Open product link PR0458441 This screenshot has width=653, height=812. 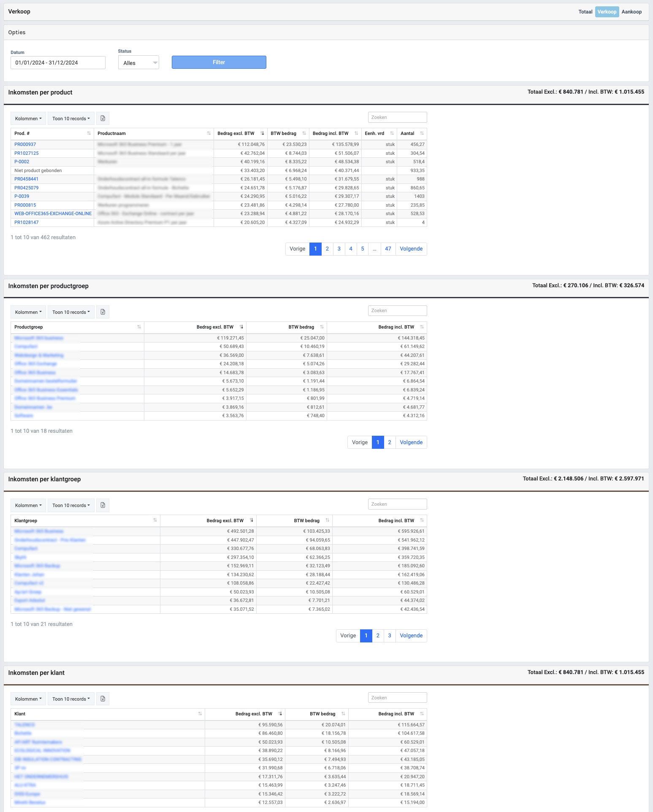(x=27, y=179)
